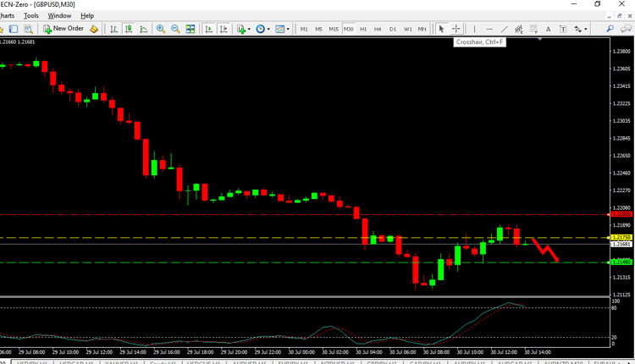Open the indicators list dropdown
Screen dimensions: 635x364
[245, 29]
